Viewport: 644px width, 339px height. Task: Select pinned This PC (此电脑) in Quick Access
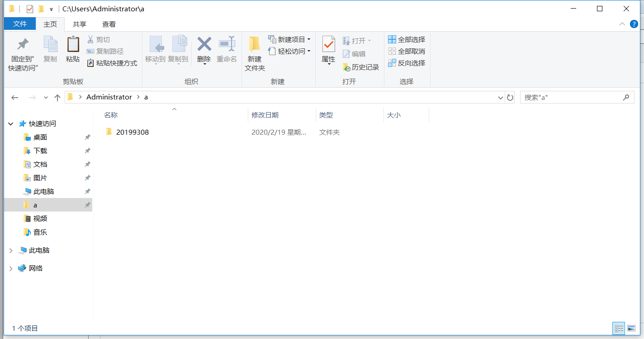(x=44, y=192)
